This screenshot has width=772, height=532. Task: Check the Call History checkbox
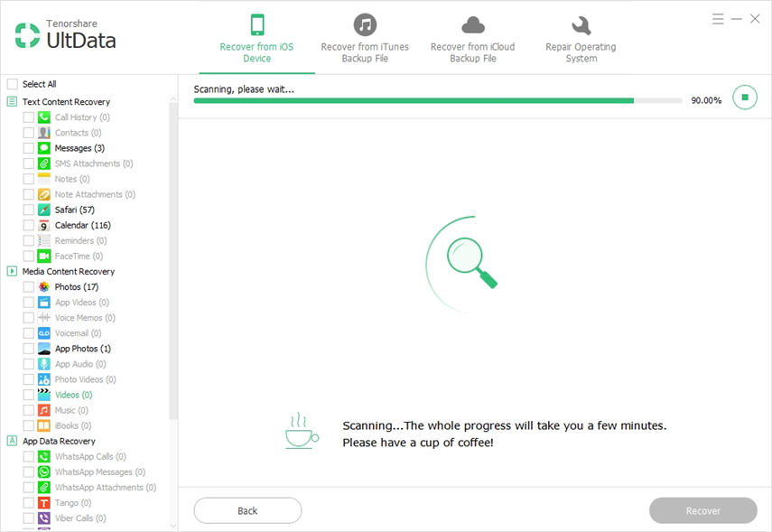click(x=29, y=117)
